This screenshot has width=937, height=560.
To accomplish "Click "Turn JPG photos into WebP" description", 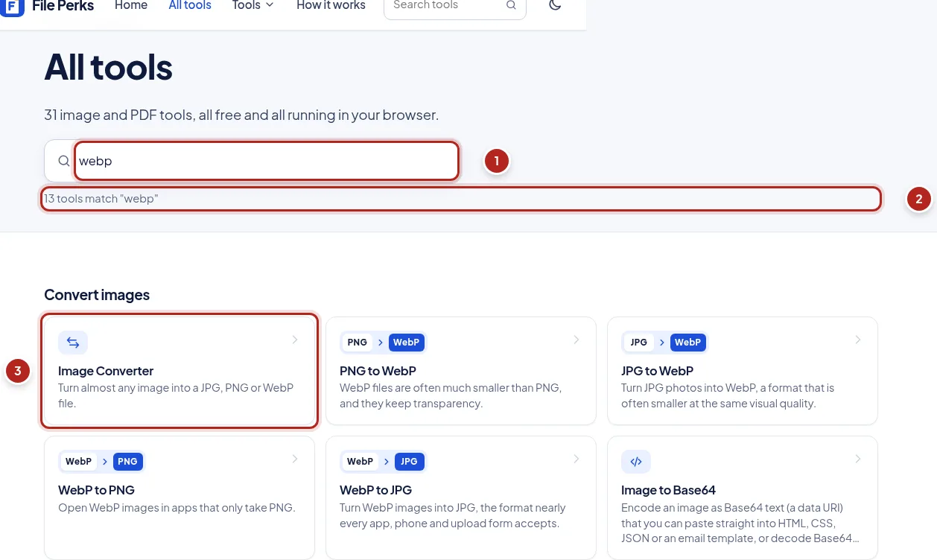I will click(x=728, y=395).
